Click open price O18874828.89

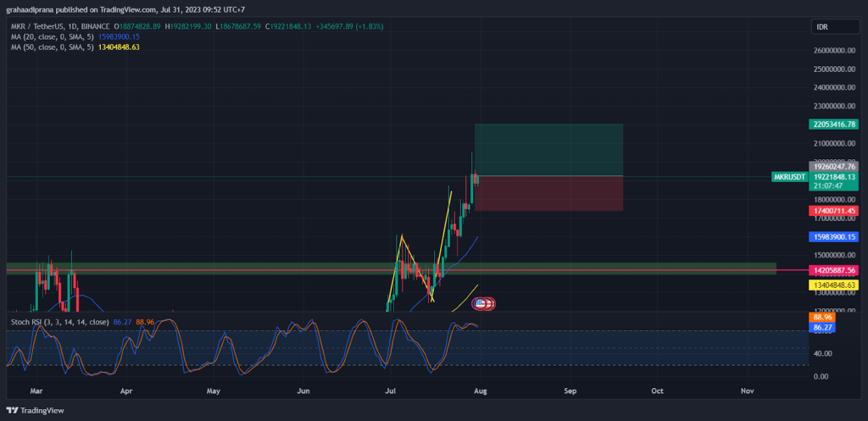[x=137, y=26]
